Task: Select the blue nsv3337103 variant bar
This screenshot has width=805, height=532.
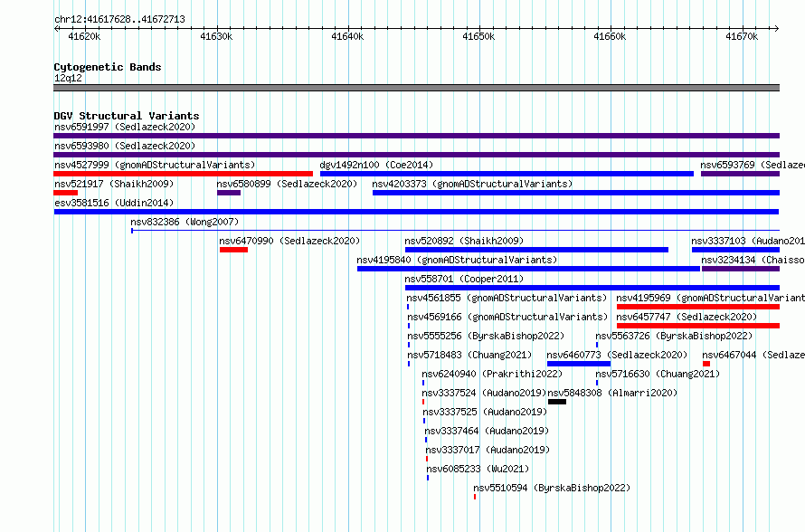Action: coord(735,250)
